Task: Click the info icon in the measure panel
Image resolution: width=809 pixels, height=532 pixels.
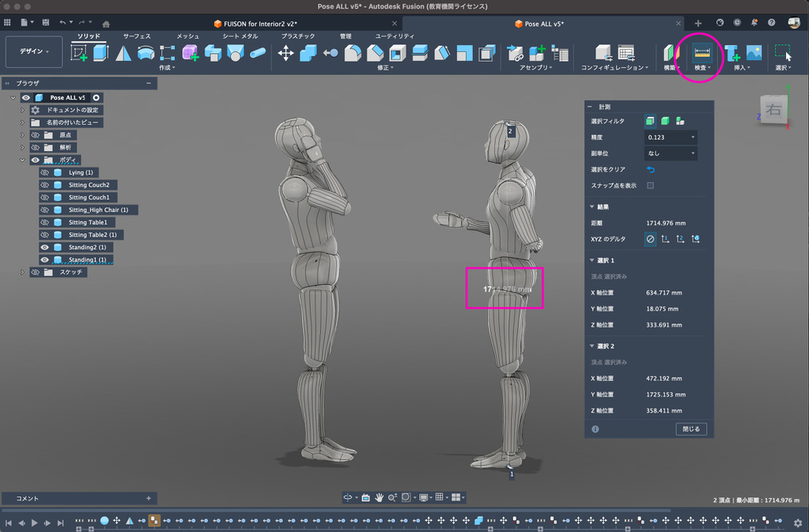Action: (x=595, y=429)
